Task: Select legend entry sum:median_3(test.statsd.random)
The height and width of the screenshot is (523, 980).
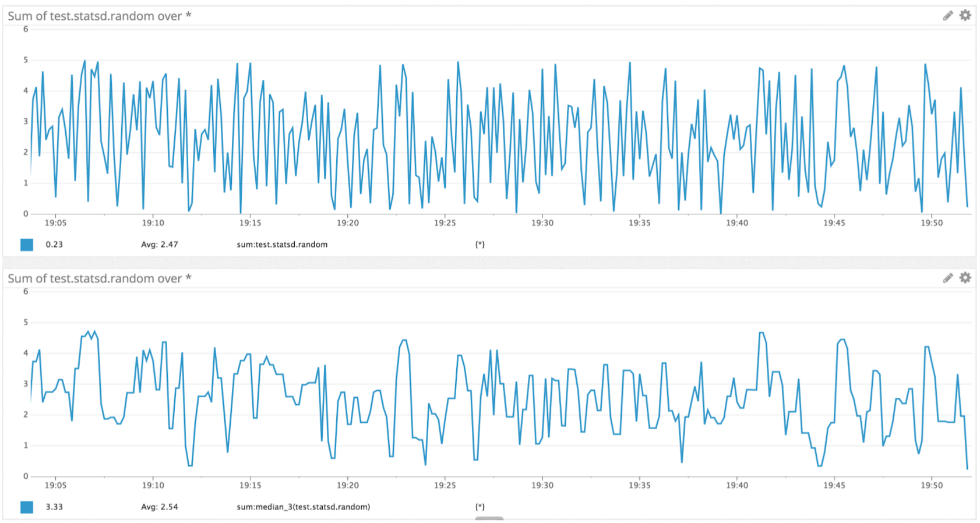Action: click(x=303, y=507)
